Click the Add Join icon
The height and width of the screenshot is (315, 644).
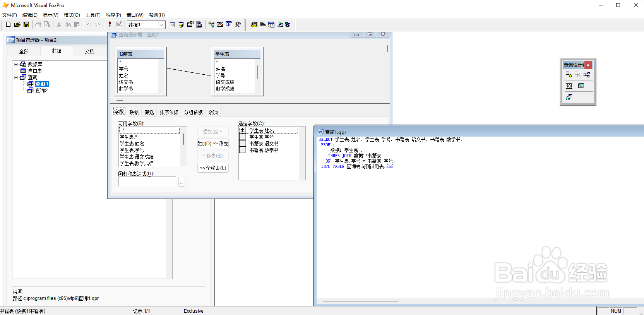pyautogui.click(x=587, y=74)
